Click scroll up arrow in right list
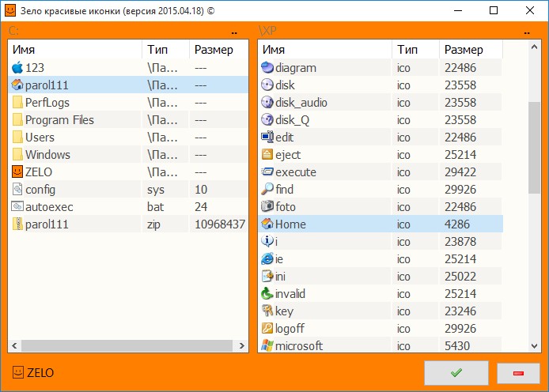This screenshot has width=549, height=392. tap(534, 47)
